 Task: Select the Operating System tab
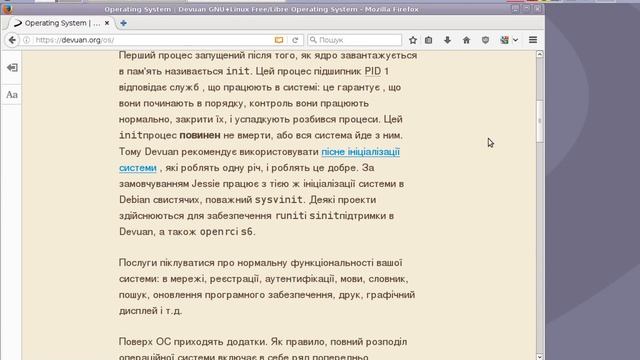coord(61,23)
